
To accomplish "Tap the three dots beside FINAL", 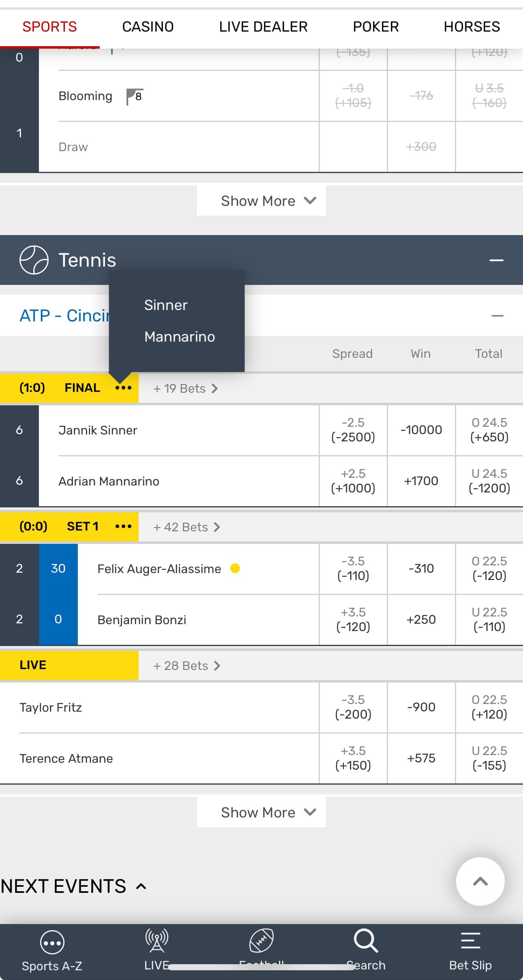I will tap(123, 388).
